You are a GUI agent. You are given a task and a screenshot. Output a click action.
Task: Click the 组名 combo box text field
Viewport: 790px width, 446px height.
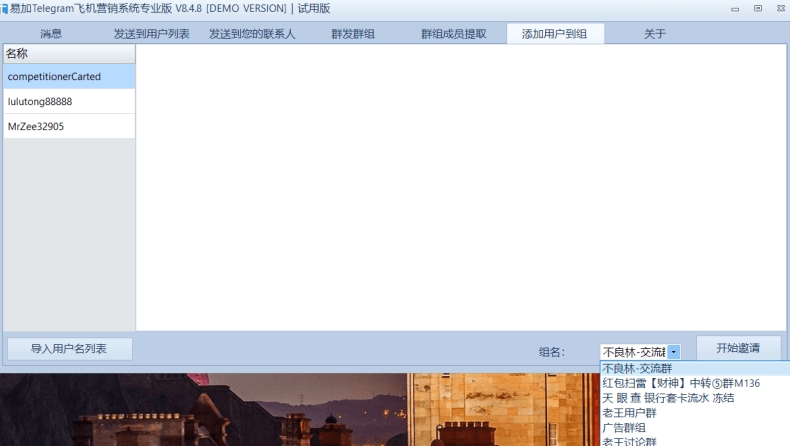pyautogui.click(x=634, y=352)
